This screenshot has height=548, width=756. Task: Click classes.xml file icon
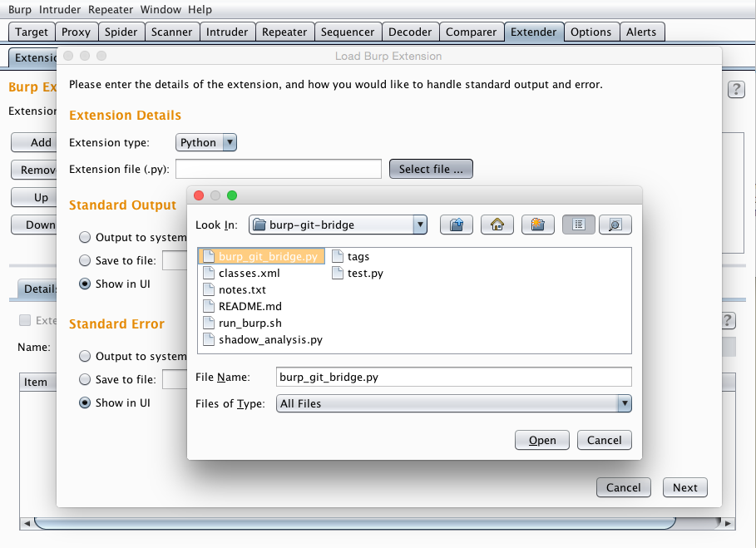point(208,273)
